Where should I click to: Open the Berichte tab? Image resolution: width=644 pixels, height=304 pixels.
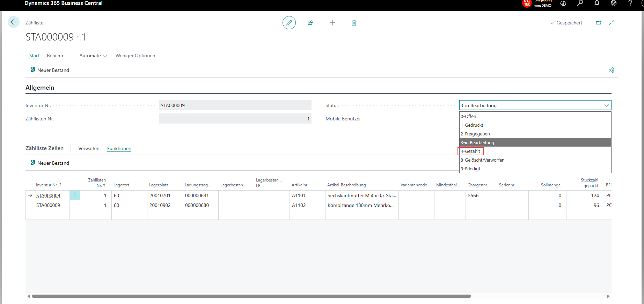click(56, 55)
